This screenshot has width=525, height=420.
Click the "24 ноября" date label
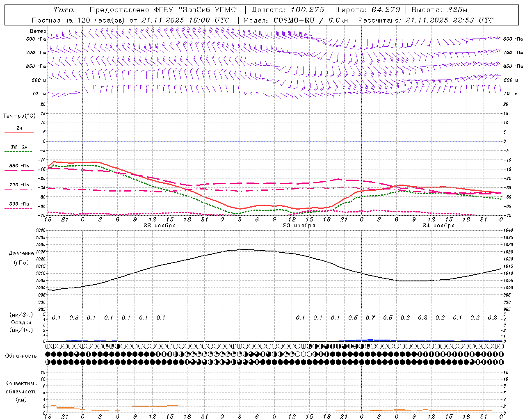click(438, 226)
